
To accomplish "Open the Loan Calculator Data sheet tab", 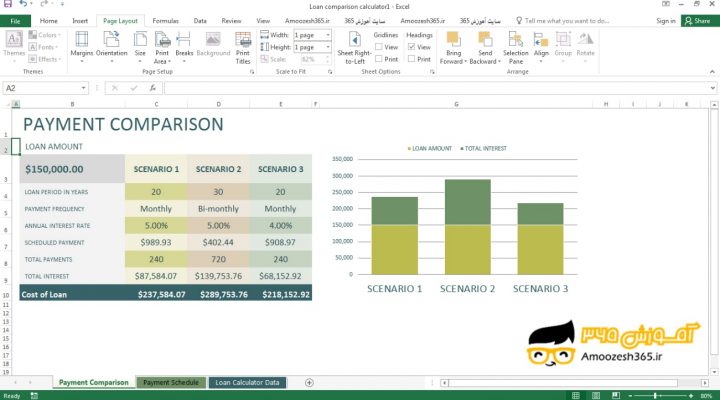I will click(x=248, y=383).
